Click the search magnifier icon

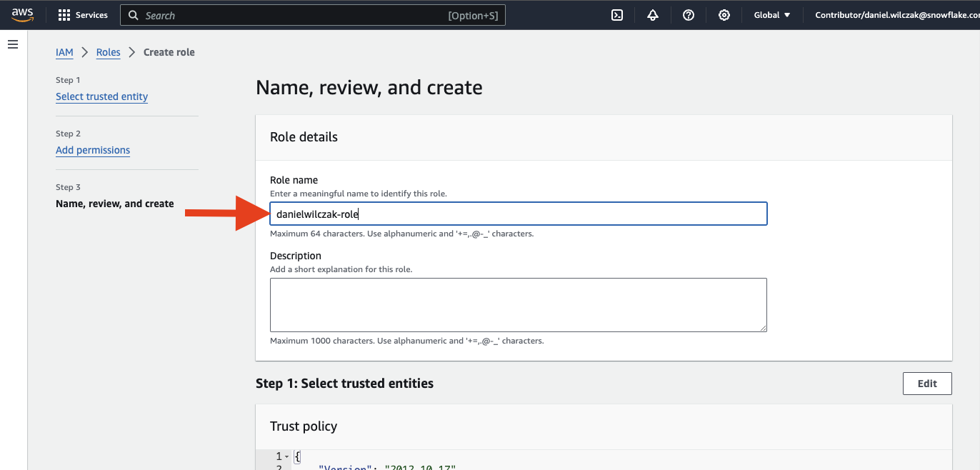point(134,15)
